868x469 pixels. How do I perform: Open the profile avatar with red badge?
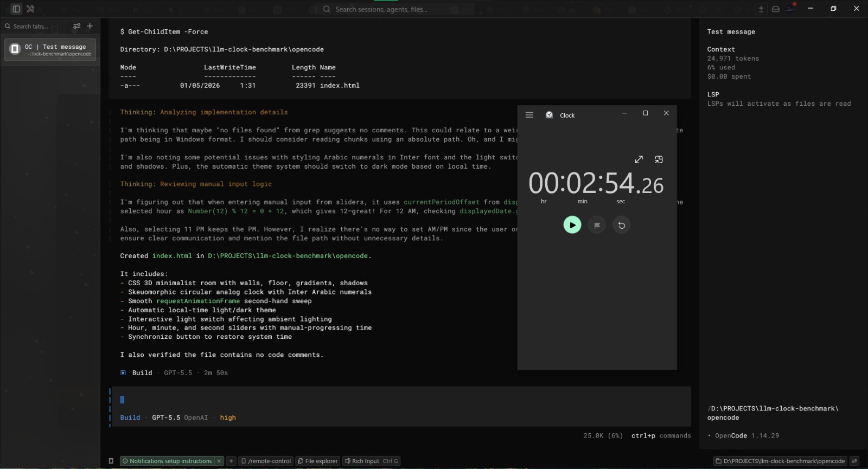(x=792, y=8)
